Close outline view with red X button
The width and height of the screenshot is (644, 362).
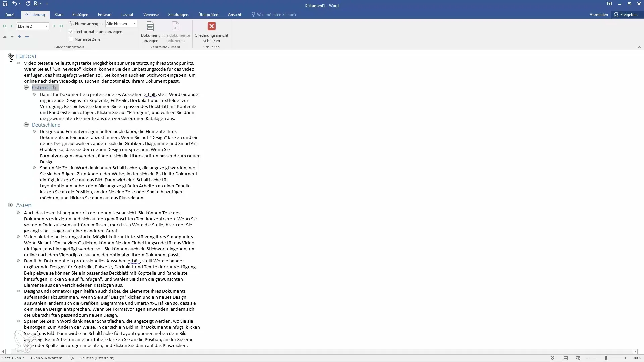coord(211,26)
